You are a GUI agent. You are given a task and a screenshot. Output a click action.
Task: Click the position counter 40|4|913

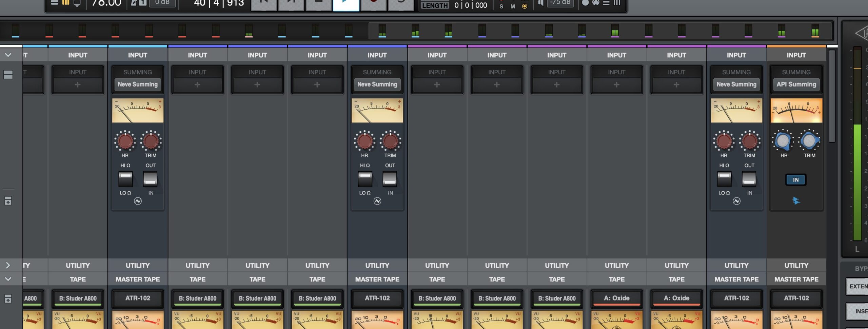coord(219,3)
